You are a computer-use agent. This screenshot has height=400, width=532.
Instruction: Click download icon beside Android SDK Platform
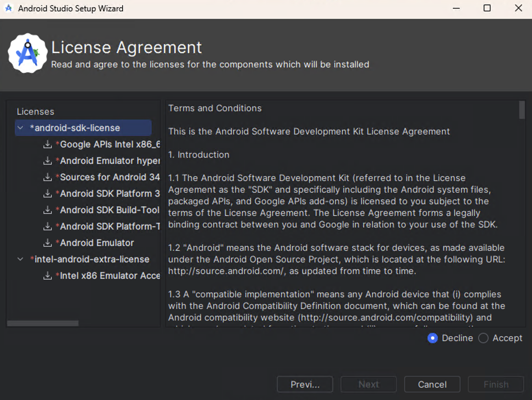pyautogui.click(x=48, y=194)
